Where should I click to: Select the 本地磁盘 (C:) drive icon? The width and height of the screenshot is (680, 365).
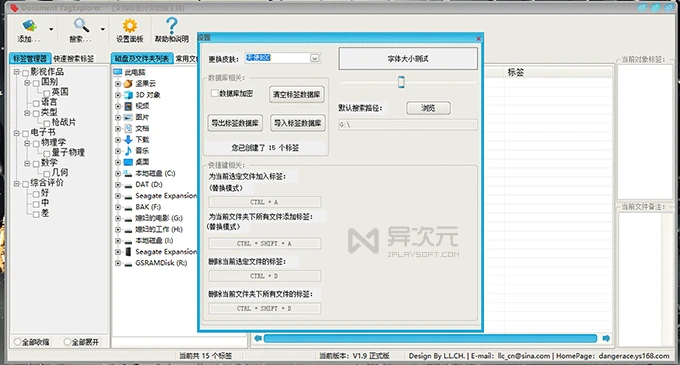pyautogui.click(x=128, y=173)
